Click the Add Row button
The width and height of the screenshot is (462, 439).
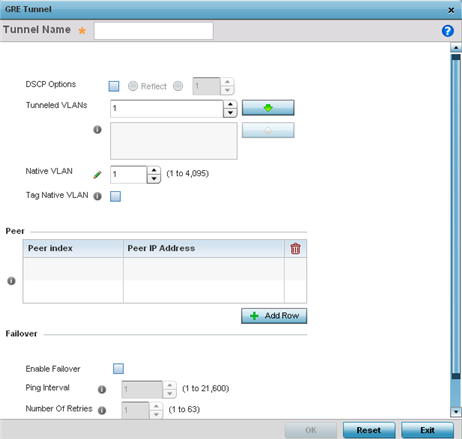pyautogui.click(x=274, y=316)
